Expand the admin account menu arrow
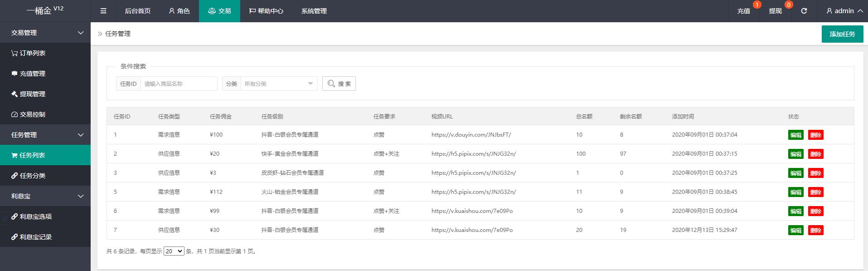The height and width of the screenshot is (271, 868). (860, 11)
